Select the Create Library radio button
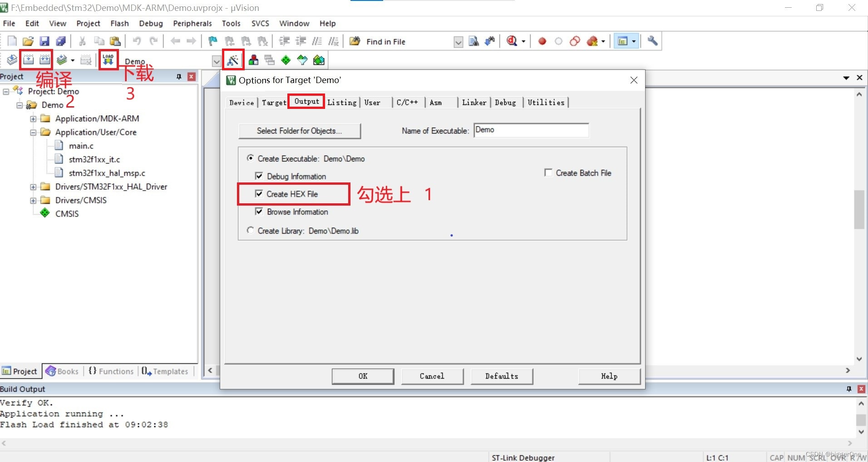Screen dimensions: 868x462 click(x=250, y=231)
